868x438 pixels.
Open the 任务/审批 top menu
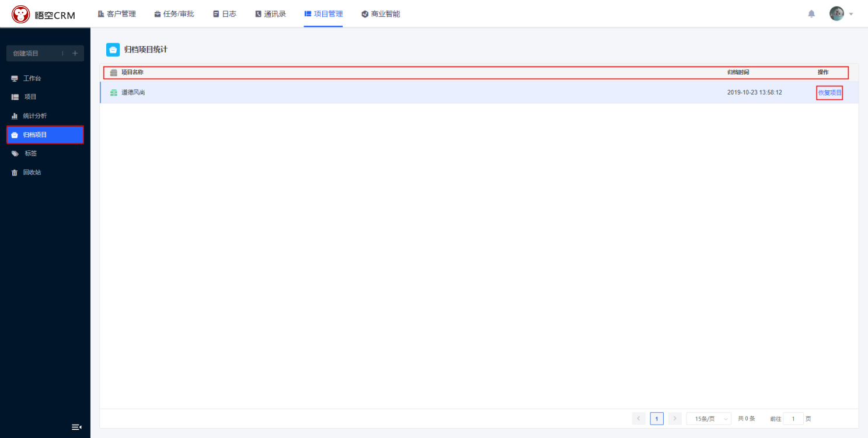pyautogui.click(x=174, y=14)
